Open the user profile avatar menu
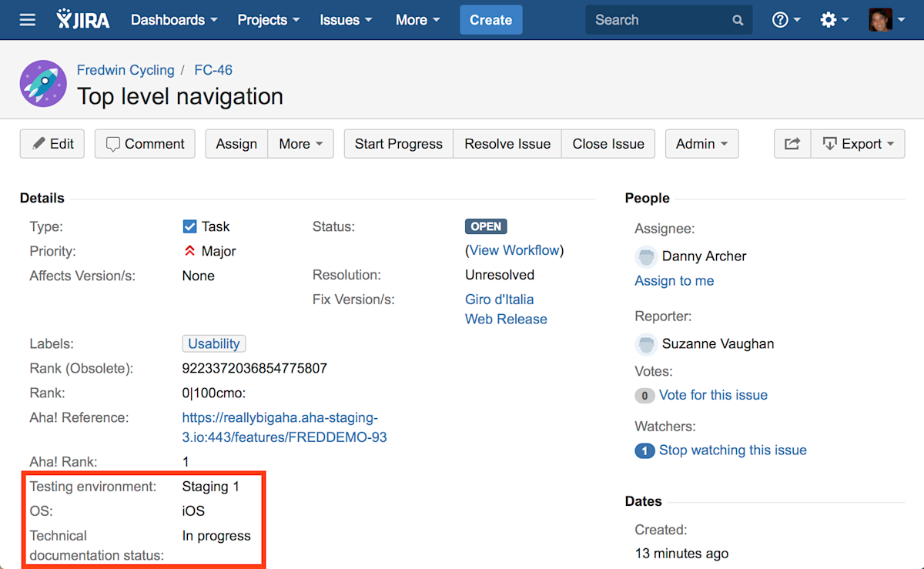 886,20
